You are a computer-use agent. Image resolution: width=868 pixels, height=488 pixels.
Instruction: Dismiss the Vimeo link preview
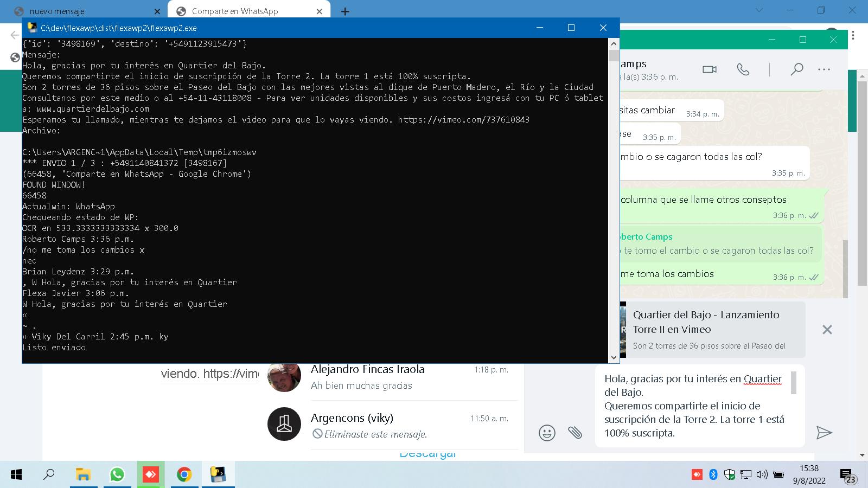click(827, 330)
